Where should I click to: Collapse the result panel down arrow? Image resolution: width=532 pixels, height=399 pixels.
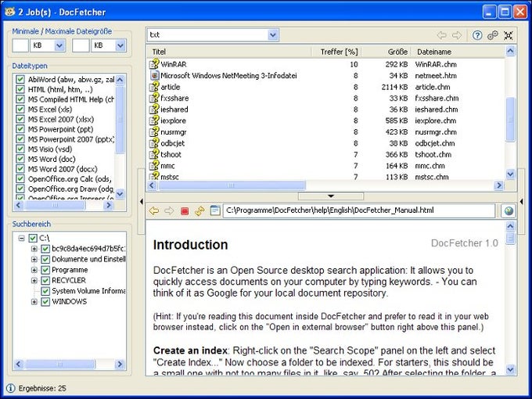[x=331, y=196]
